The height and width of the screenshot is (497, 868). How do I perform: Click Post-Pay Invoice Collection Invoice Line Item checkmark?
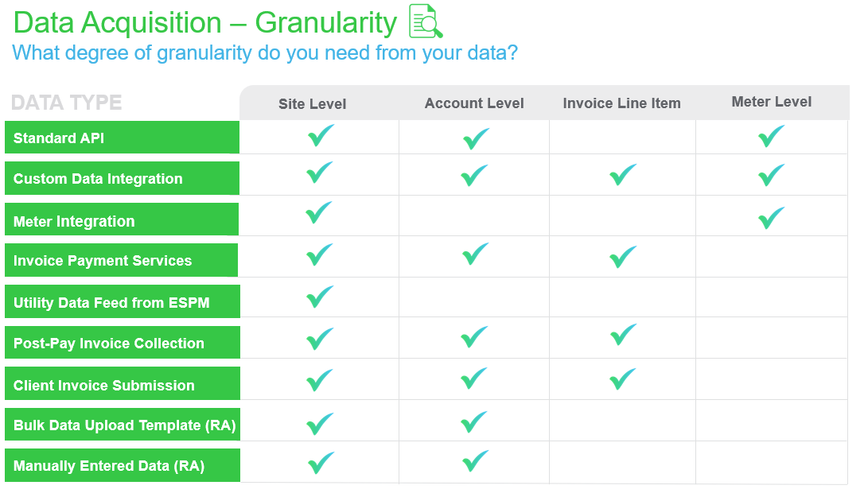coord(623,336)
